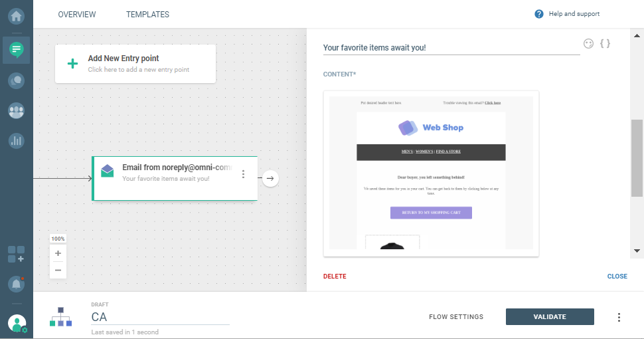Open the home icon in sidebar
The height and width of the screenshot is (339, 644).
coord(17,14)
